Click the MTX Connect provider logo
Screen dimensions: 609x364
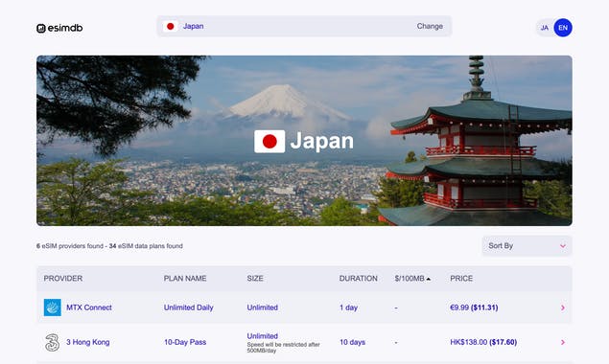pyautogui.click(x=53, y=307)
